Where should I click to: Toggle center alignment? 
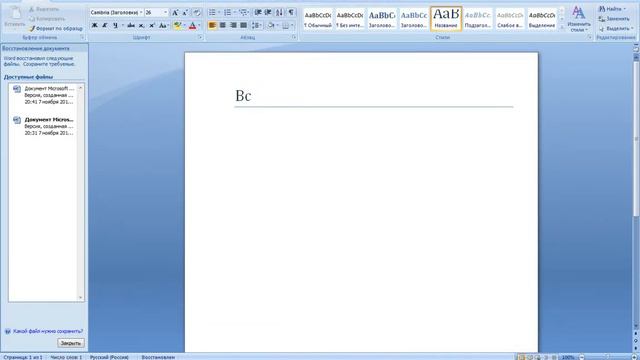coord(222,25)
